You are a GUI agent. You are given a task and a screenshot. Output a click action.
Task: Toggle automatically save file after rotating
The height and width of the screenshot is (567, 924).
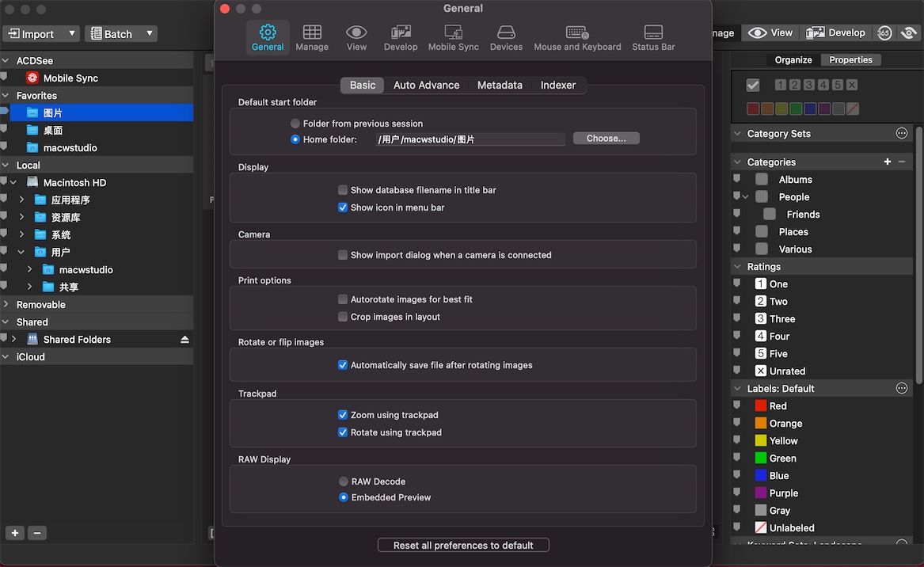[x=342, y=365]
